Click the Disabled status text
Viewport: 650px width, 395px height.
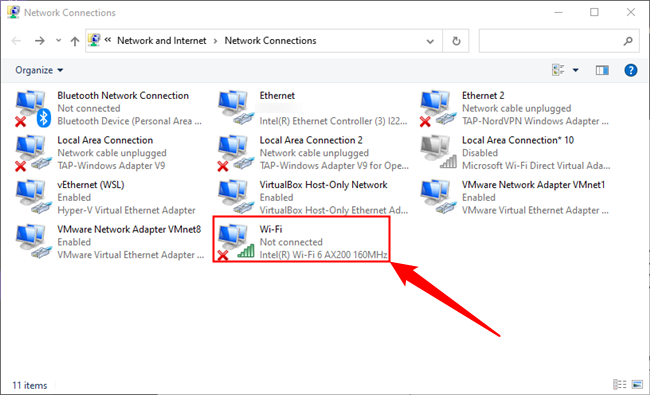pos(480,153)
